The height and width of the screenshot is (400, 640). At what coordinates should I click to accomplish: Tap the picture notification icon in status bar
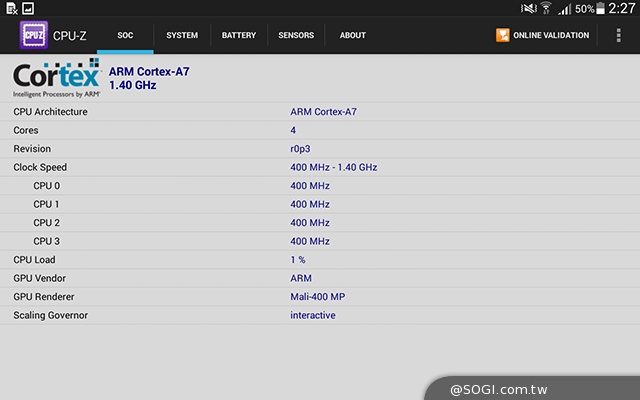pos(27,8)
